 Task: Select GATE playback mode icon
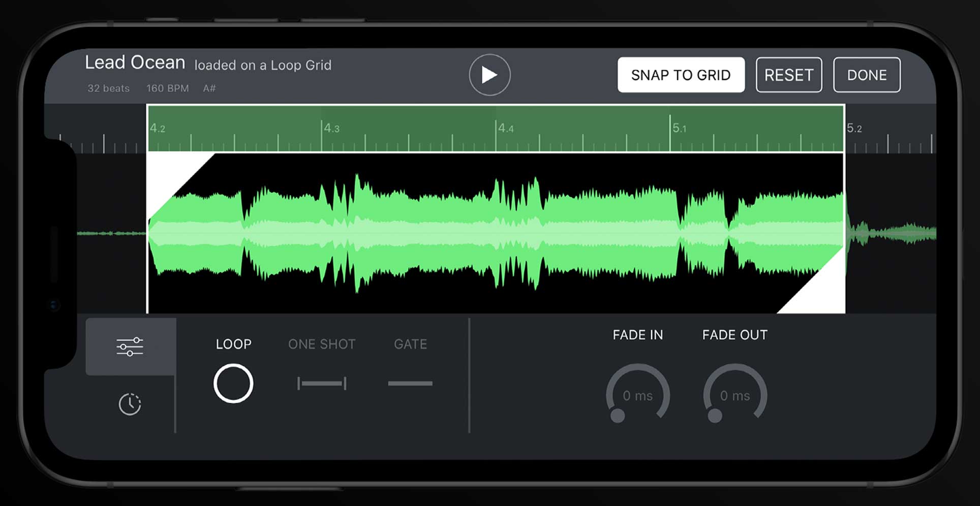(410, 384)
